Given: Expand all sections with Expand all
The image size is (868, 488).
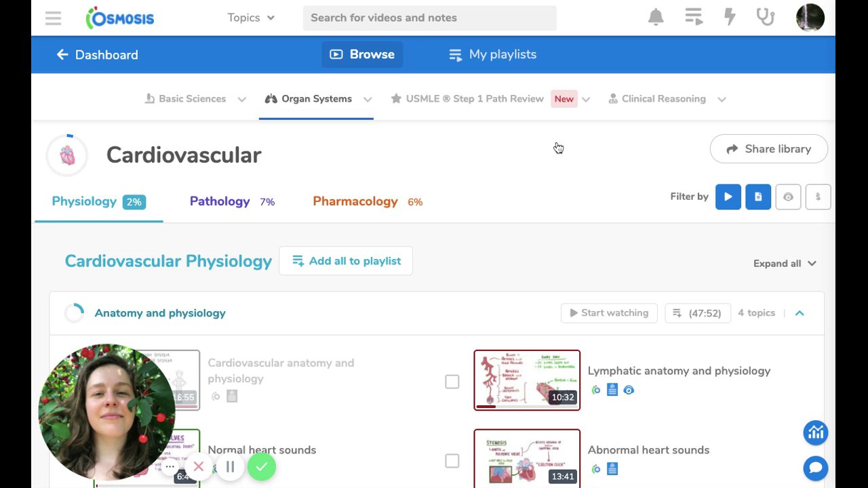Looking at the screenshot, I should point(785,264).
